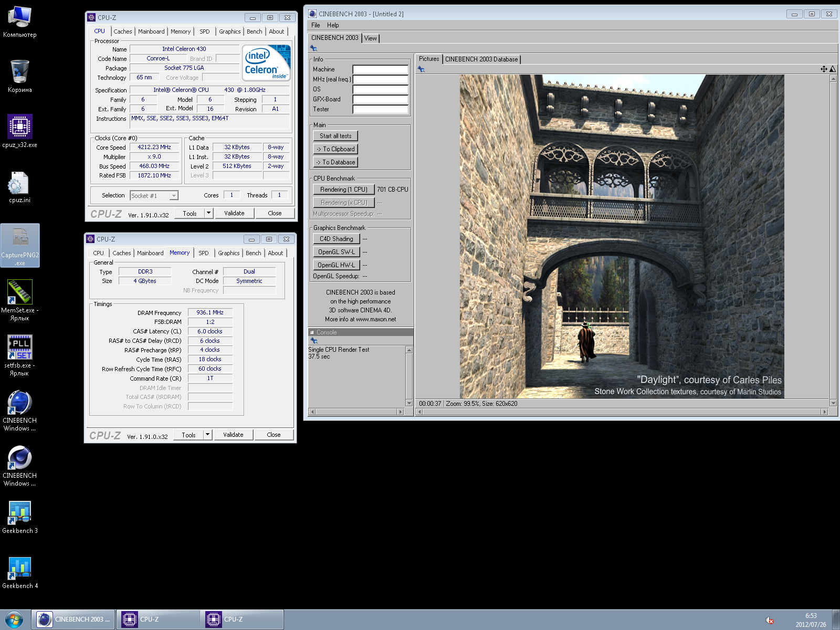Open the Корзина recycle bin icon
The image size is (840, 630).
click(20, 77)
